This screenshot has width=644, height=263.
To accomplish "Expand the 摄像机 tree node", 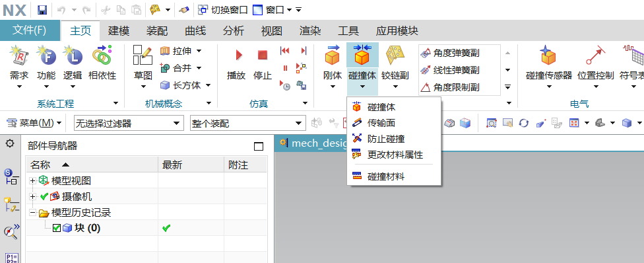I will click(x=33, y=197).
